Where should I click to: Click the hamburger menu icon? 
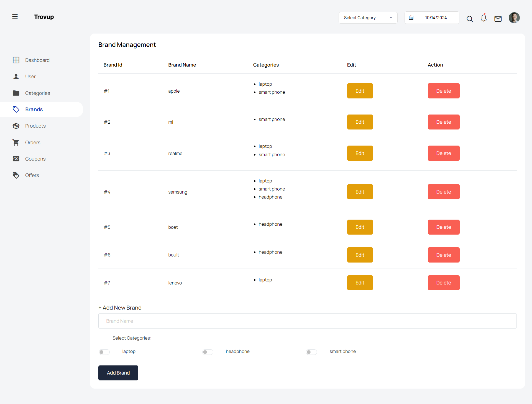click(x=15, y=17)
